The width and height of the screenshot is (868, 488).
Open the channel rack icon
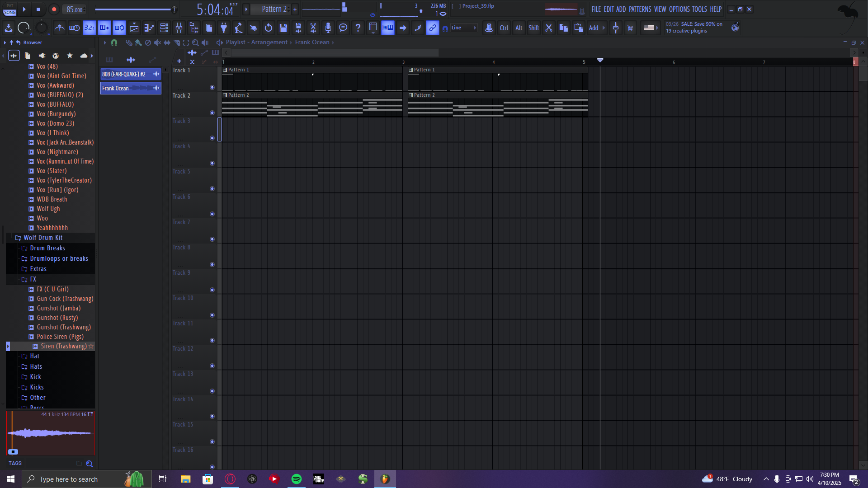point(164,28)
